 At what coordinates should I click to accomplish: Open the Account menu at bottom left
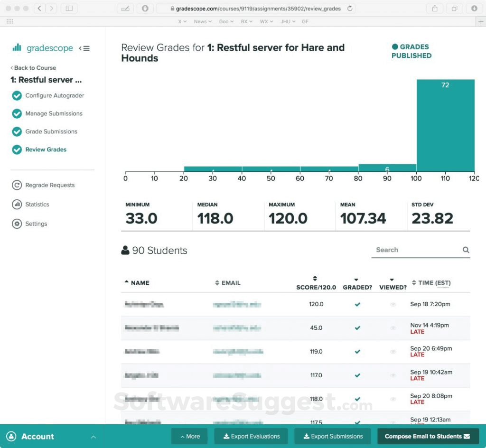(x=37, y=436)
